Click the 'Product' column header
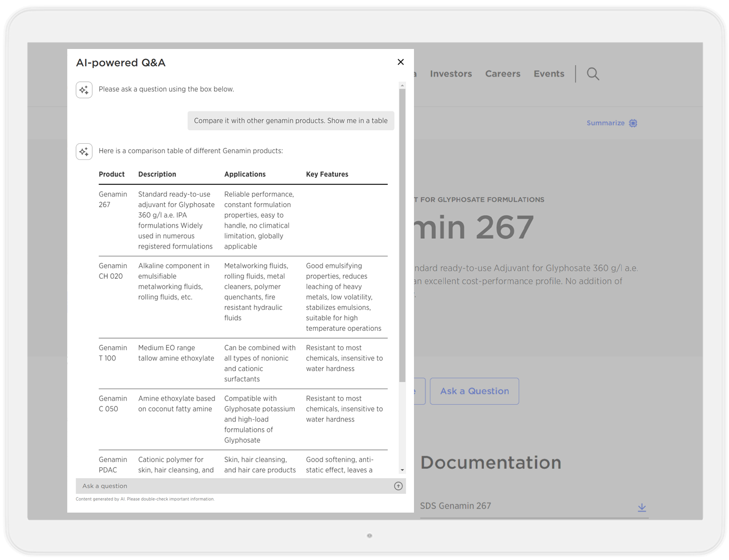This screenshot has height=560, width=729. (x=112, y=175)
